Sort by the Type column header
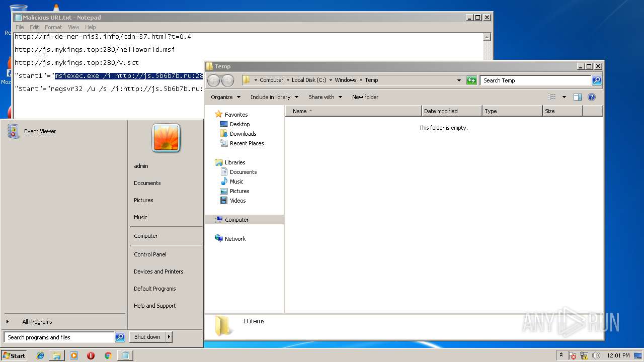644x362 pixels. (512, 111)
